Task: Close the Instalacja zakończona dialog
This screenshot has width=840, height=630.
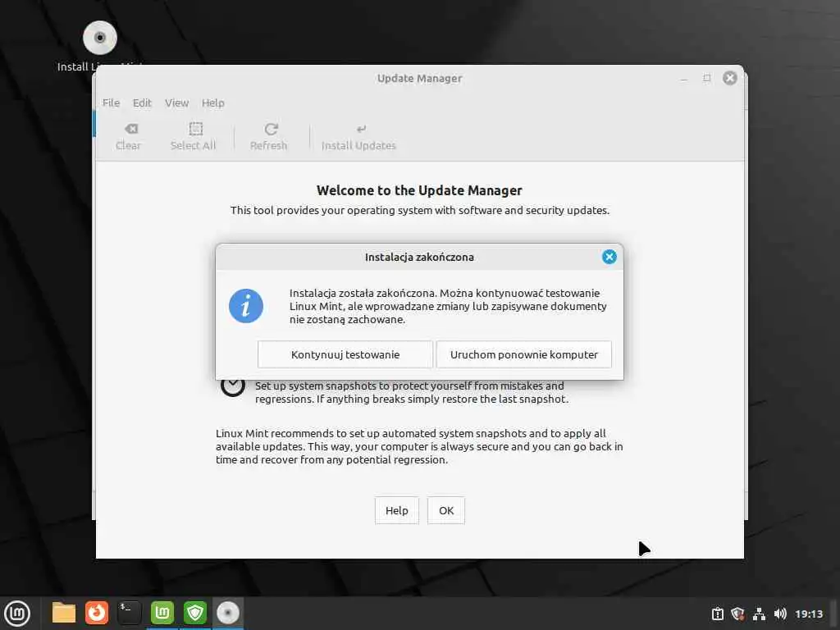Action: point(609,257)
